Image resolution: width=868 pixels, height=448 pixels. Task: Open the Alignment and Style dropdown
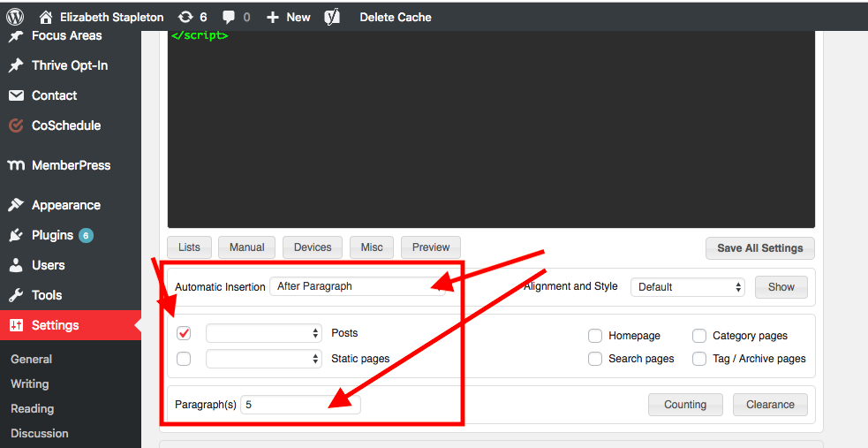point(688,287)
